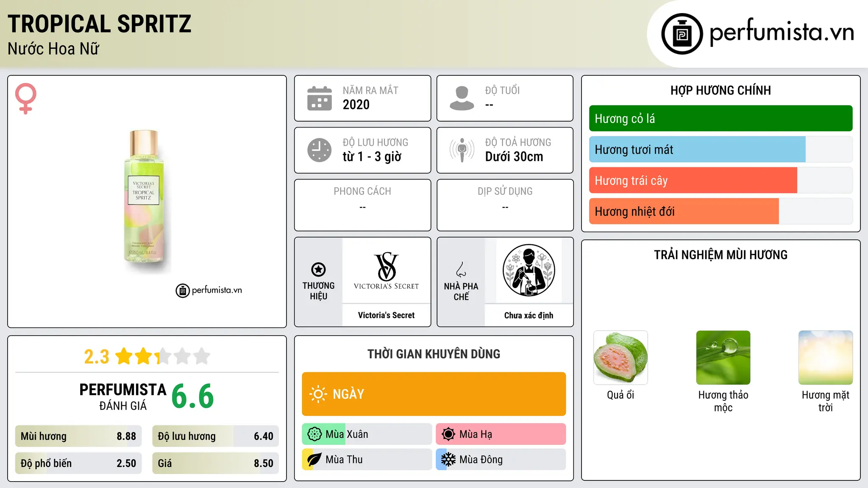Image resolution: width=868 pixels, height=488 pixels.
Task: Click the 2.3 star rating number
Action: pyautogui.click(x=97, y=357)
